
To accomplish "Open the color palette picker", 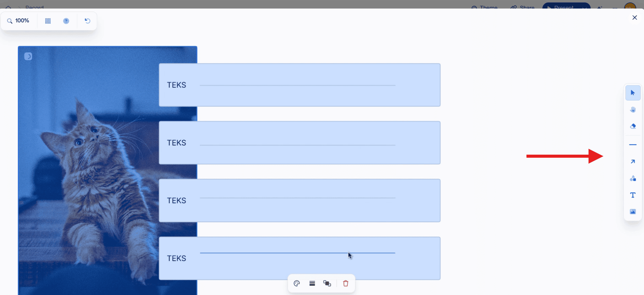I will [x=296, y=283].
